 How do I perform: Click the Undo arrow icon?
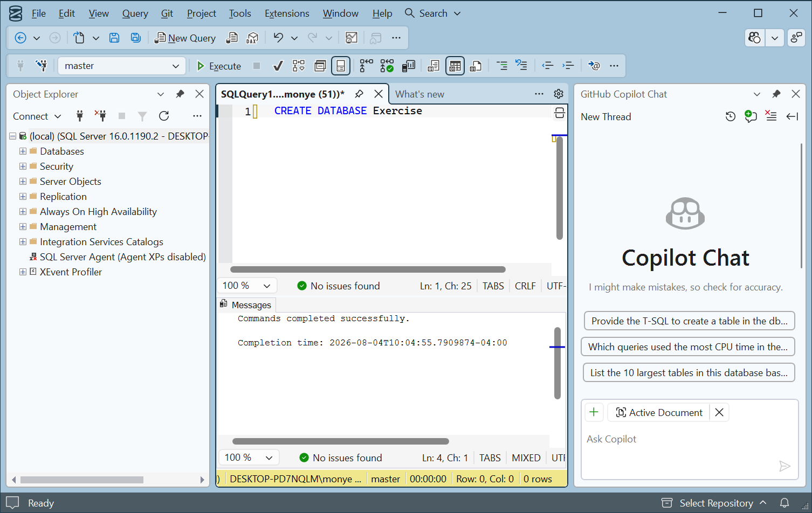278,38
